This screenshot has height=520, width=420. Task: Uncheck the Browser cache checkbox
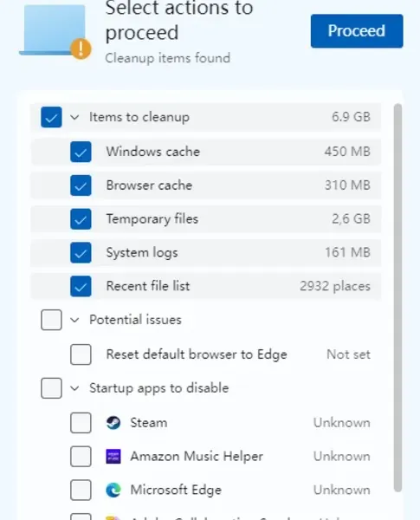tap(81, 185)
